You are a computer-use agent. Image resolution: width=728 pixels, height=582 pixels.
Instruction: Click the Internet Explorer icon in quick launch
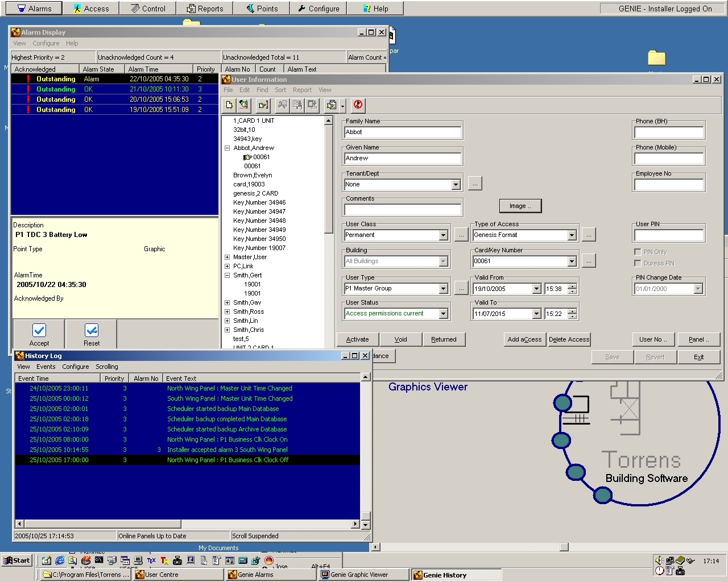[x=60, y=560]
